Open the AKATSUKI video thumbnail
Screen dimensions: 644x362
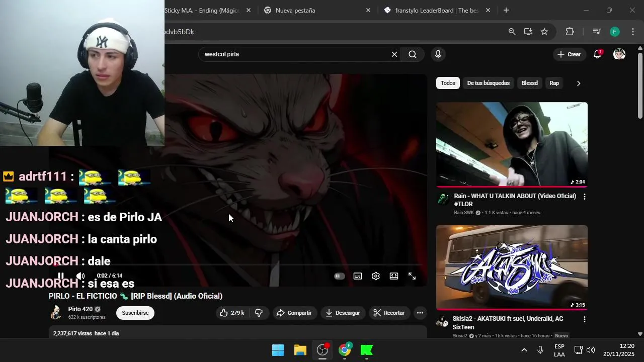pos(512,267)
